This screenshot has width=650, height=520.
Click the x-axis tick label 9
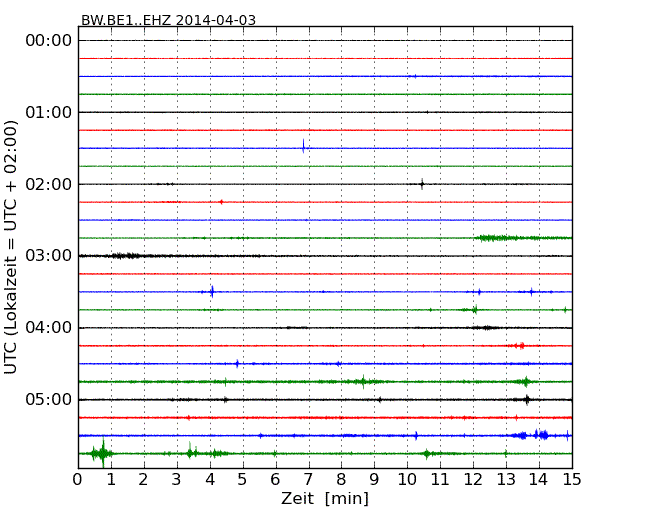374,480
